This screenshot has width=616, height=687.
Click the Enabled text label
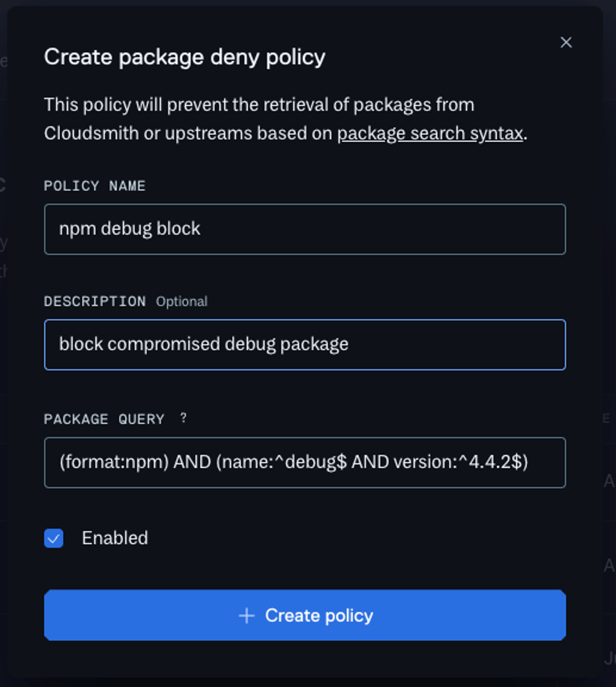[x=115, y=538]
